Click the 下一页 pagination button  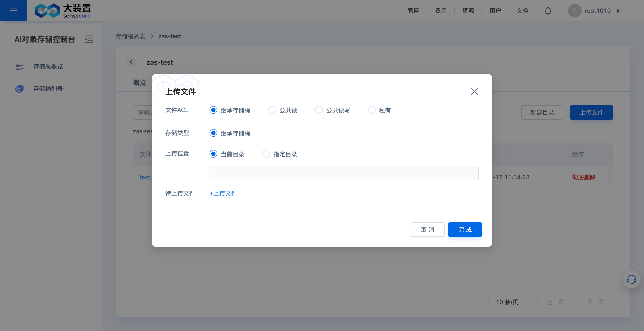coord(595,302)
